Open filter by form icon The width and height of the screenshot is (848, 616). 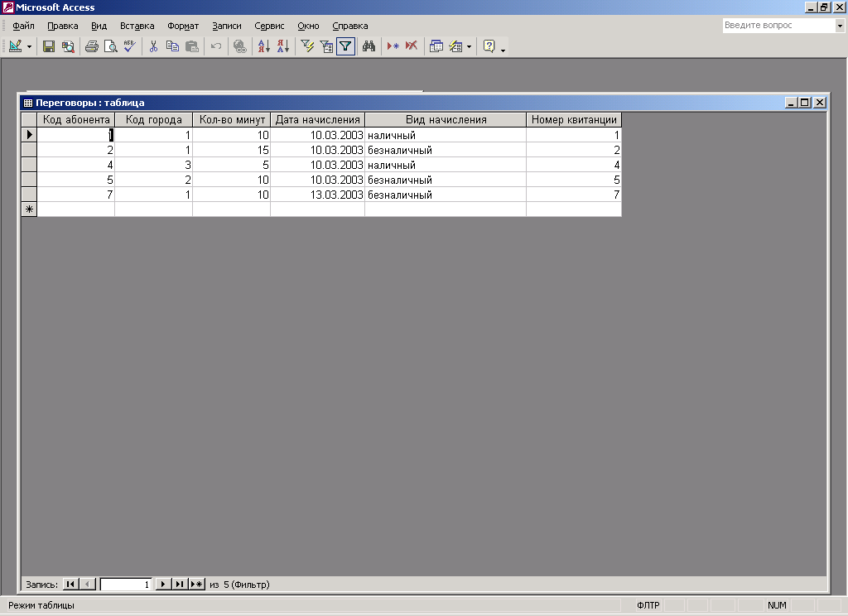tap(326, 46)
